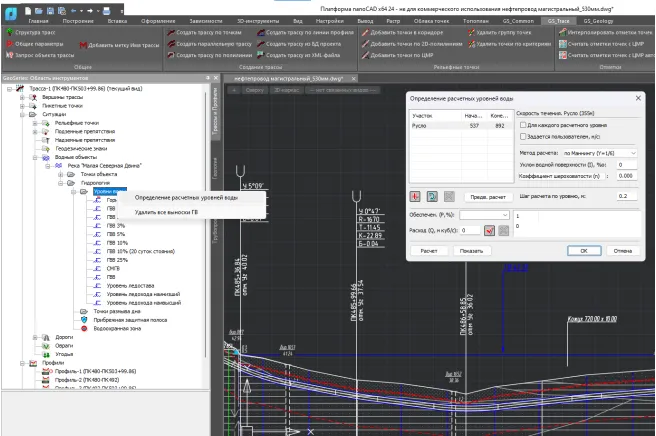This screenshot has height=436, width=656.
Task: Click the Структура трасс ribbon icon
Action: click(x=9, y=33)
